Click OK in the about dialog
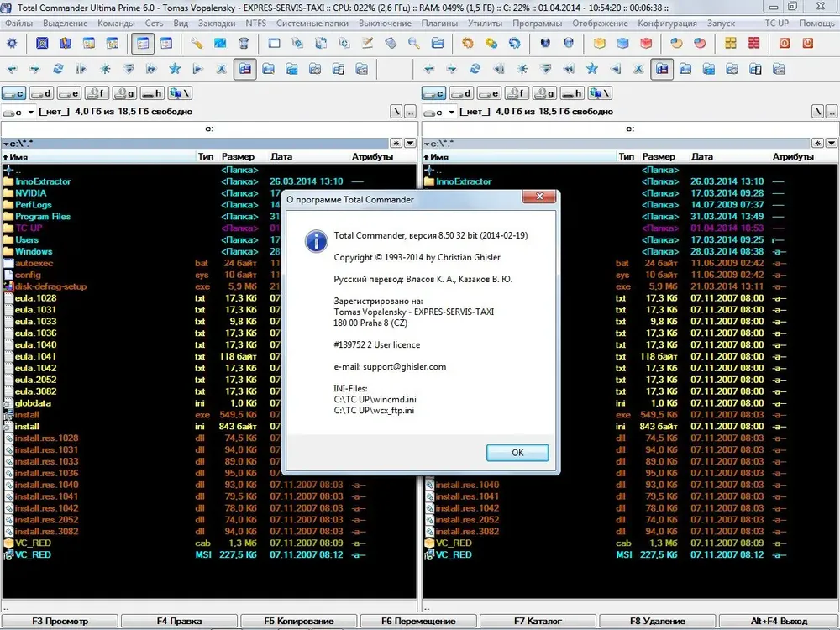840x630 pixels. click(517, 453)
